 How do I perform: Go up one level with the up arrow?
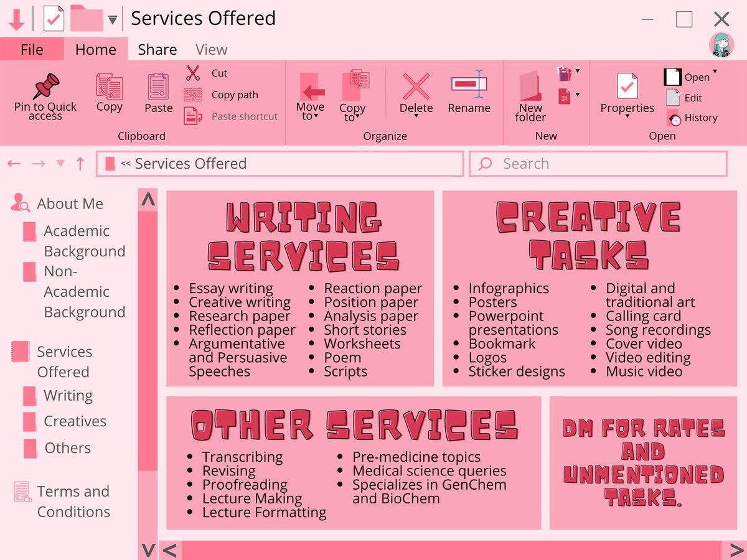point(80,164)
